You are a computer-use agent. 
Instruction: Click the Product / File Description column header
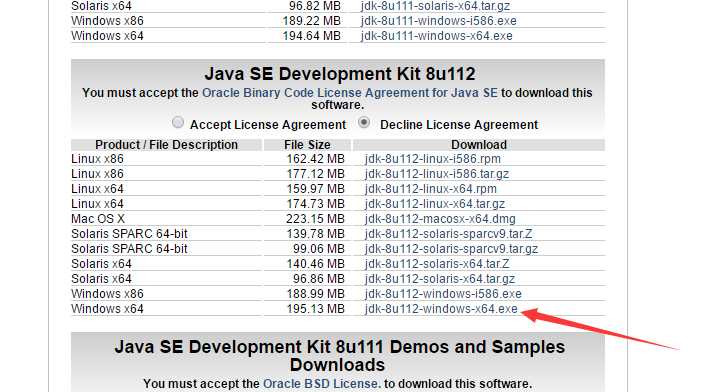click(166, 145)
